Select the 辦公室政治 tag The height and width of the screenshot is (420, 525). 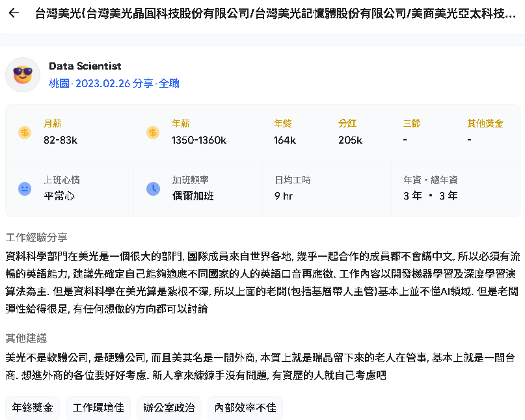(169, 408)
